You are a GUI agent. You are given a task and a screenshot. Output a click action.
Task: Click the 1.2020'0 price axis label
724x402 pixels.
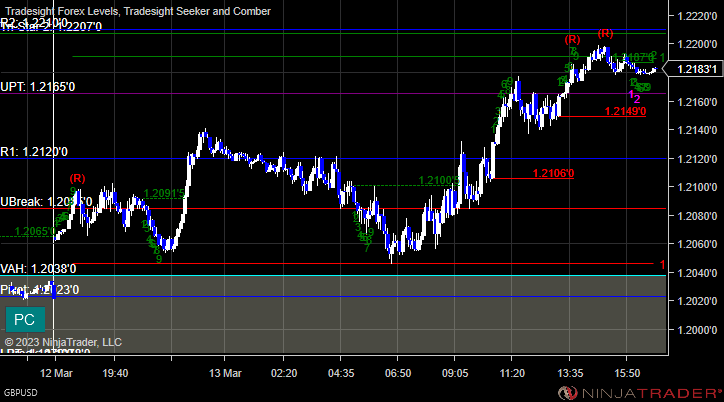point(697,301)
